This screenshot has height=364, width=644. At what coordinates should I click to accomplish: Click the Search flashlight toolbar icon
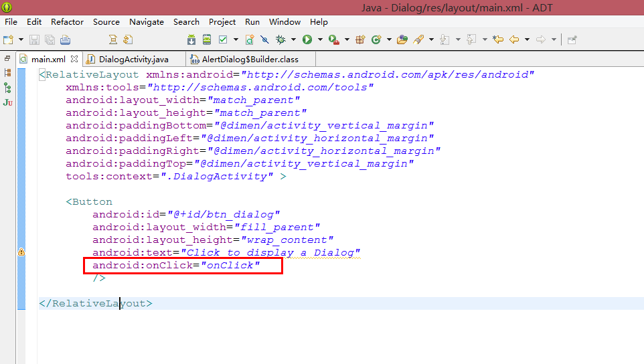click(418, 39)
